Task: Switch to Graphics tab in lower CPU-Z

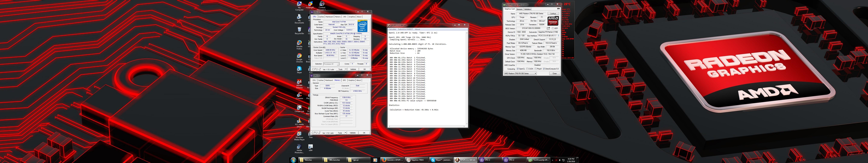Action: [351, 80]
